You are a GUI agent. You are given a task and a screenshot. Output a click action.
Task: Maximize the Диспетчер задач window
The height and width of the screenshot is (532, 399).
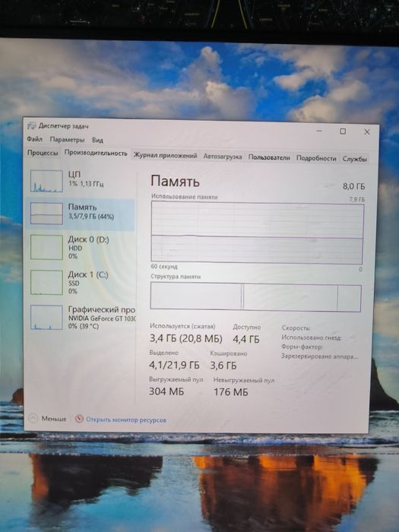pyautogui.click(x=343, y=131)
